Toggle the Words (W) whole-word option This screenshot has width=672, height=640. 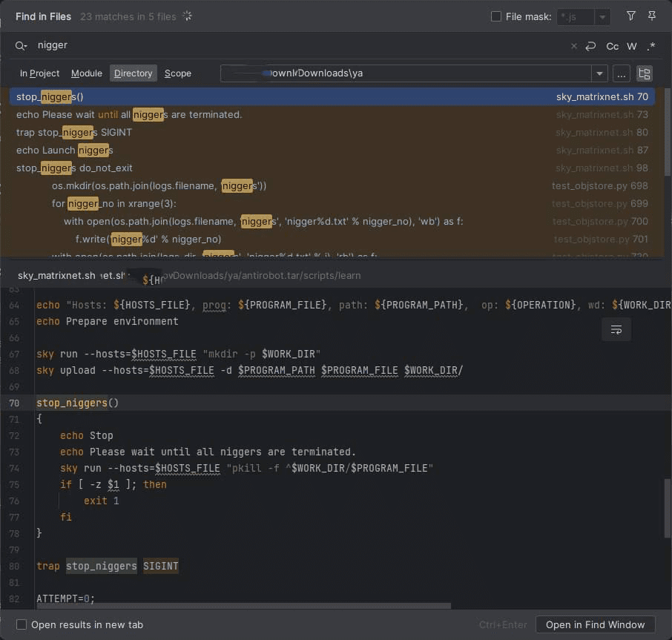pos(632,46)
